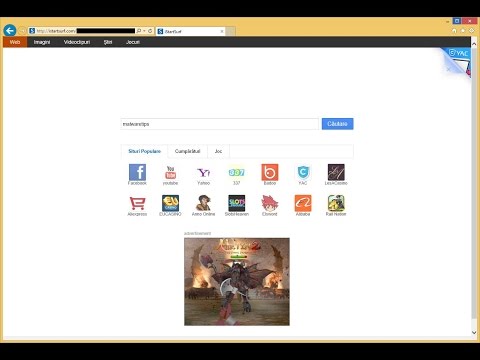Click the browser Back arrow button
The image size is (480, 360).
point(10,31)
